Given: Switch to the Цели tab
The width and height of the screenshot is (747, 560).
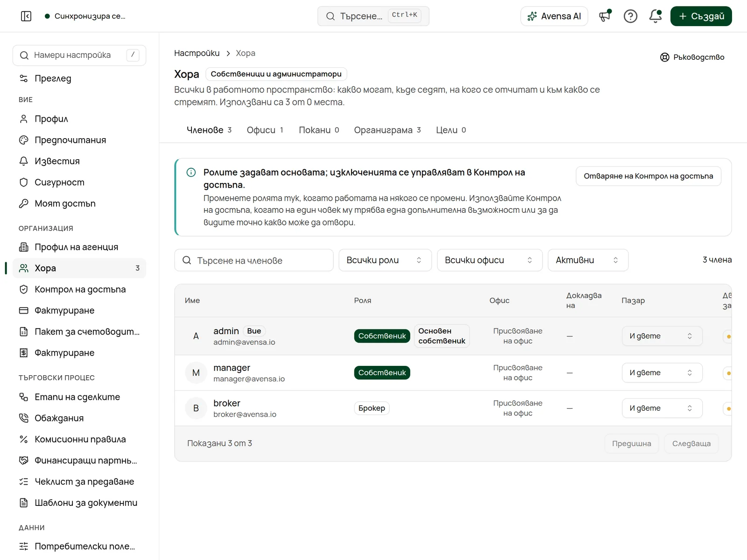Looking at the screenshot, I should pyautogui.click(x=451, y=130).
